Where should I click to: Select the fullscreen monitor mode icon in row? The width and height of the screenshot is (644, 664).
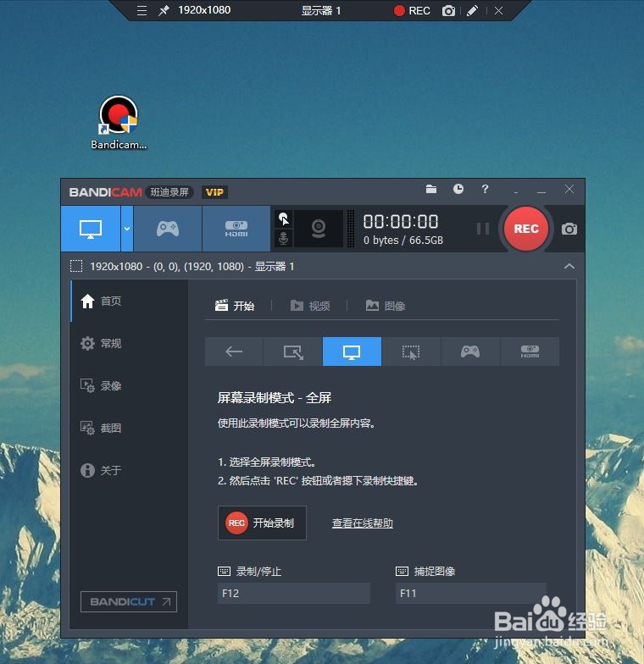[352, 351]
